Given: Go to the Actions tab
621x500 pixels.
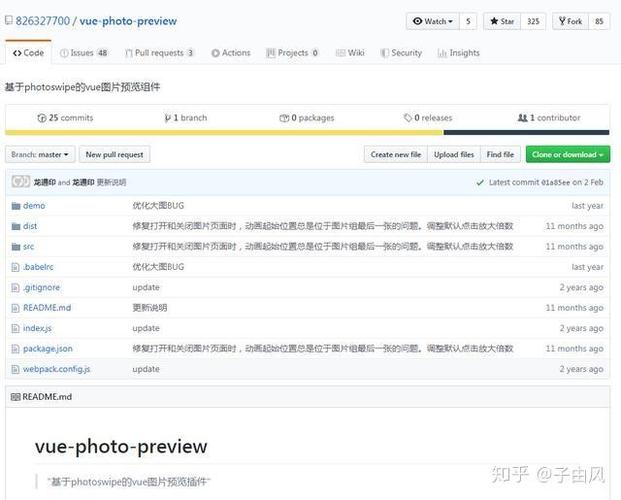Looking at the screenshot, I should click(x=231, y=53).
